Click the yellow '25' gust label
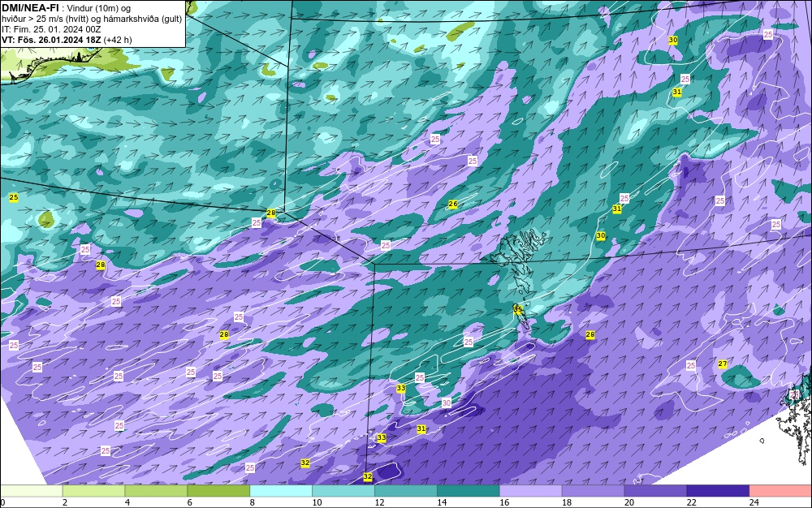The image size is (812, 508). [14, 198]
